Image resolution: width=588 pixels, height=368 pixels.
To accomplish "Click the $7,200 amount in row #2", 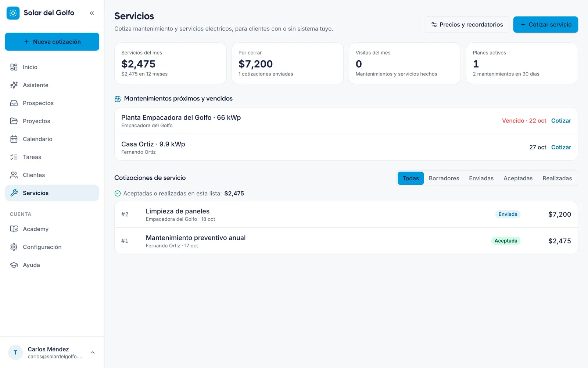I will pos(559,215).
